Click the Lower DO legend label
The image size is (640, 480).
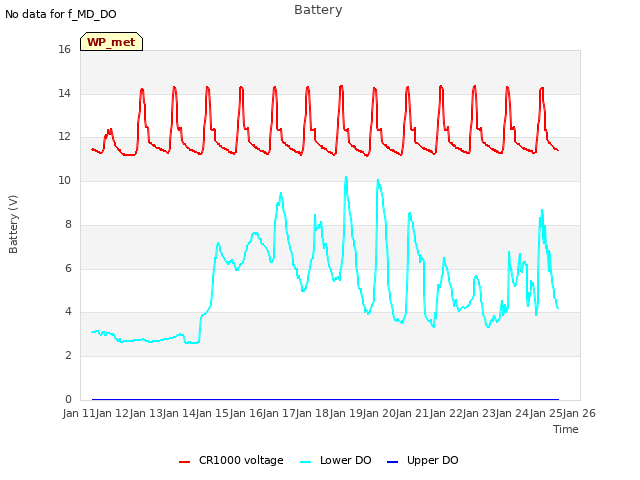[x=346, y=460]
